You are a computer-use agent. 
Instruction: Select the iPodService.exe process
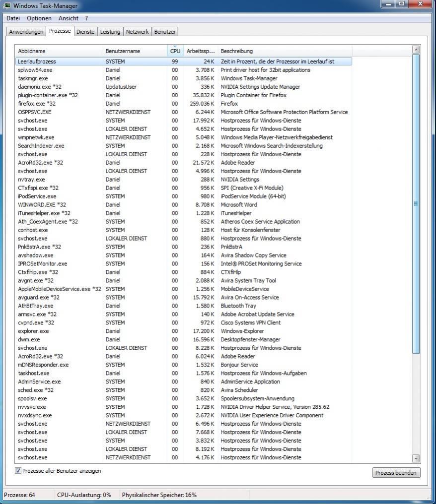(x=183, y=196)
